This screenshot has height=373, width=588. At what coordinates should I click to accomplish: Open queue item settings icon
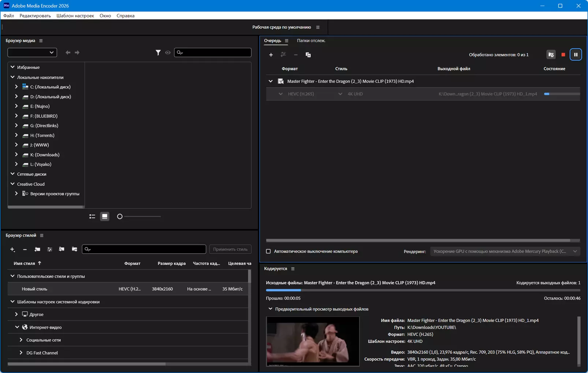tap(283, 55)
